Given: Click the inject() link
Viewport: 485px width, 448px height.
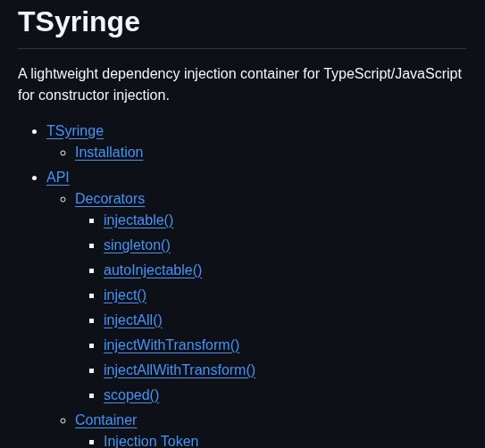Looking at the screenshot, I should tap(125, 295).
